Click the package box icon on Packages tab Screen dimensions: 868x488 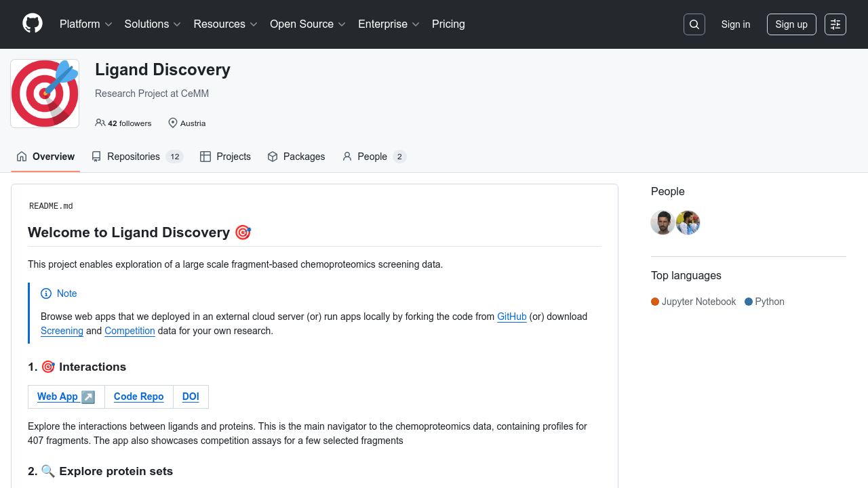[x=272, y=157]
